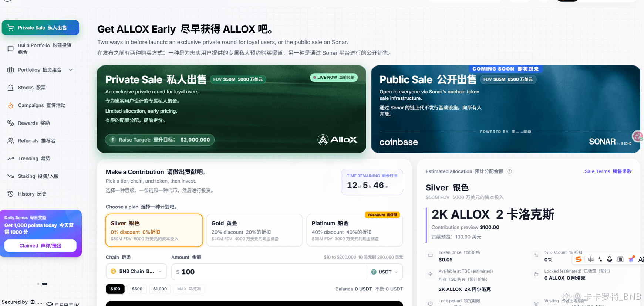Click the COMING SOON badge
Viewport: 644px width, 306px height.
pyautogui.click(x=506, y=69)
